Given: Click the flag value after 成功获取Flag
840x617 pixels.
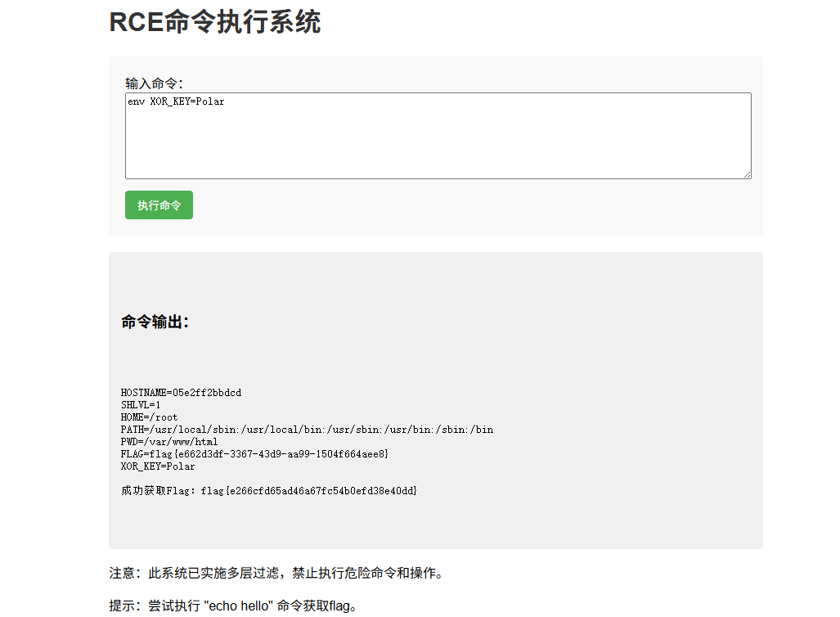Looking at the screenshot, I should click(309, 491).
